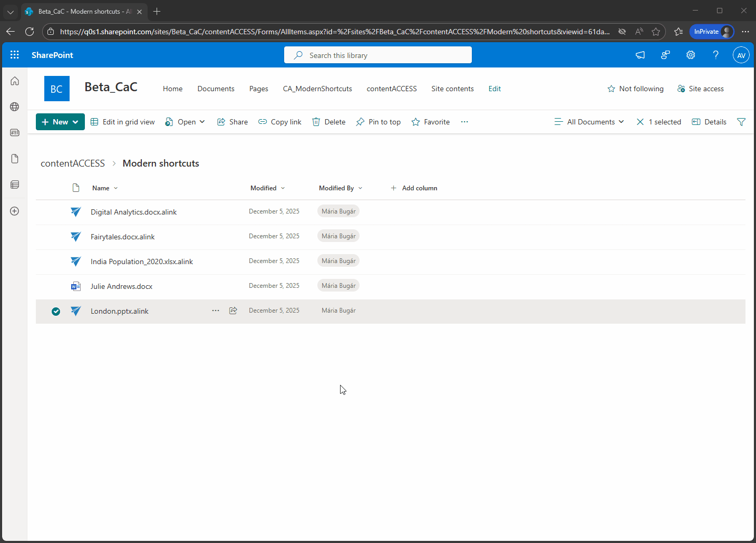Click inside the Search this library field
The image size is (756, 543).
[377, 55]
